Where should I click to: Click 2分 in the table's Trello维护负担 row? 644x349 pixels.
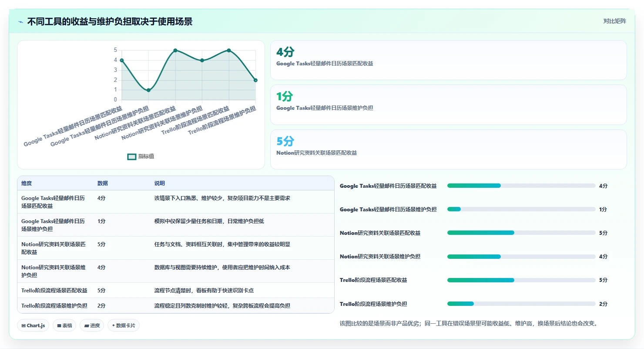(x=101, y=306)
